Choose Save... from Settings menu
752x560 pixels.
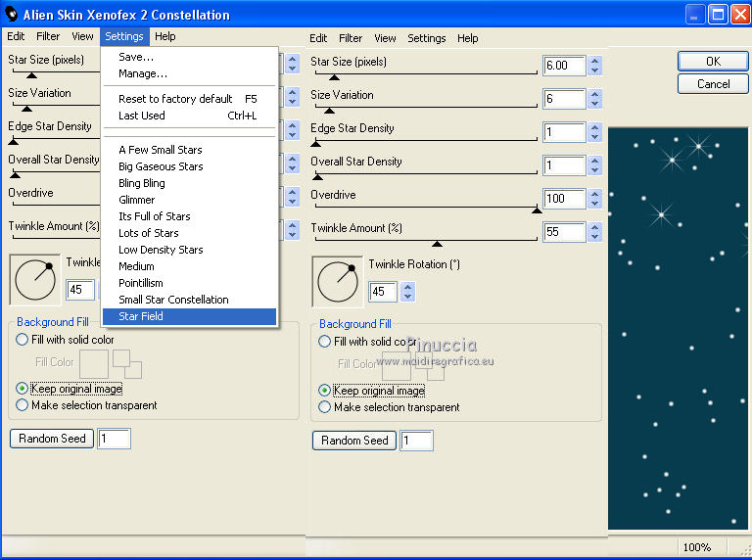pos(189,57)
